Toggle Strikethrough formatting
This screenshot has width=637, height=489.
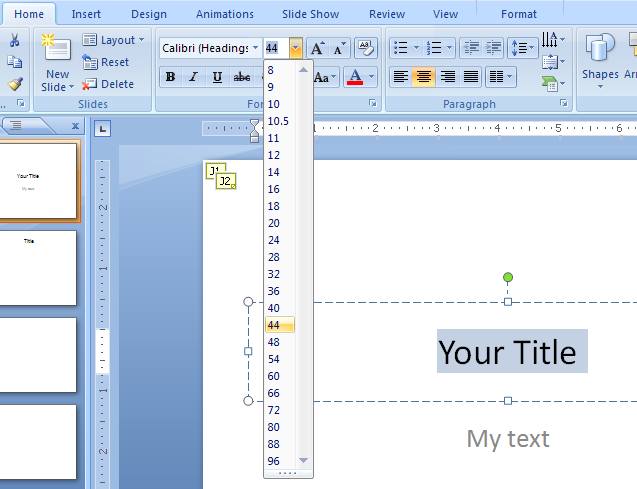coord(242,77)
